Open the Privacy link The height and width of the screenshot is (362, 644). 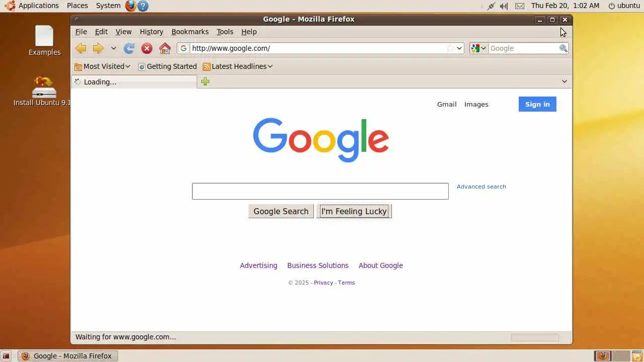pyautogui.click(x=324, y=283)
